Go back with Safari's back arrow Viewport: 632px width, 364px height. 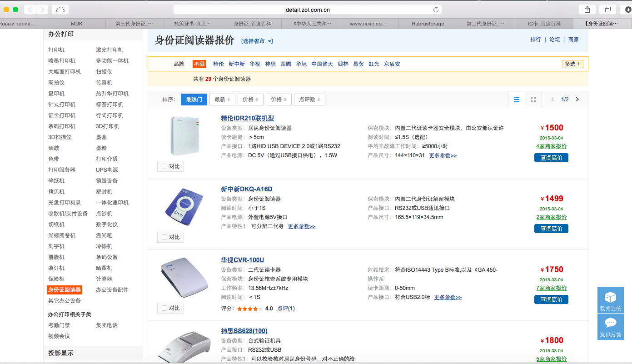(30, 10)
